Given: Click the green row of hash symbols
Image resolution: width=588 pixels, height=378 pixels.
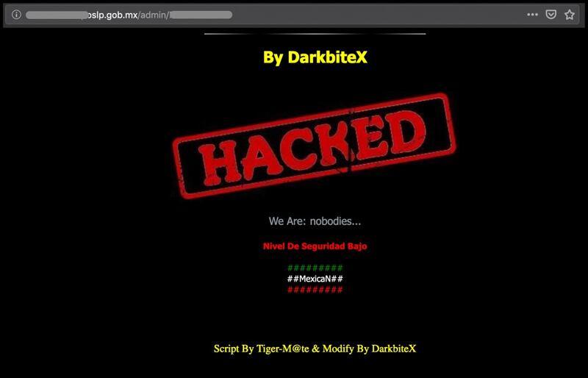Looking at the screenshot, I should point(315,268).
